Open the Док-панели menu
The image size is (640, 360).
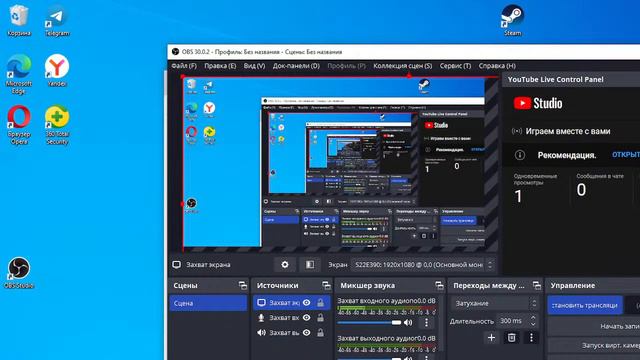click(296, 66)
